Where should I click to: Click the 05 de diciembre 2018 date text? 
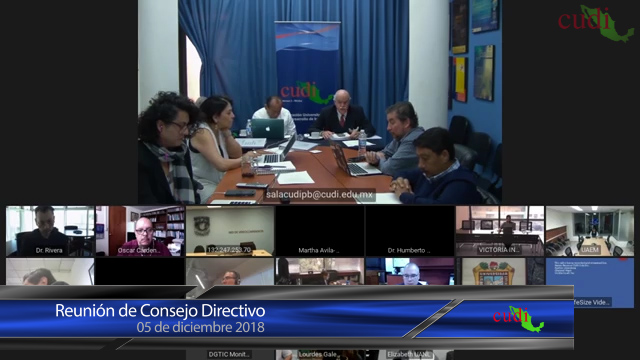tap(200, 327)
